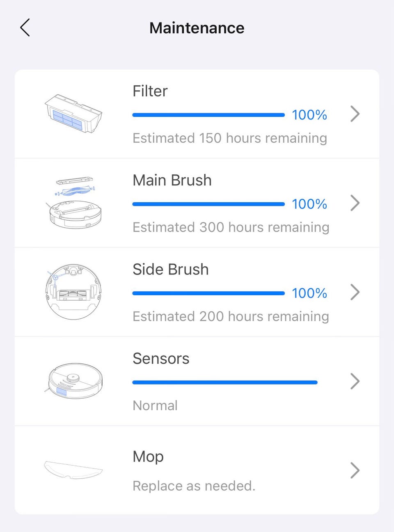Click the Side Brush progress bar
The height and width of the screenshot is (532, 394).
coord(208,293)
